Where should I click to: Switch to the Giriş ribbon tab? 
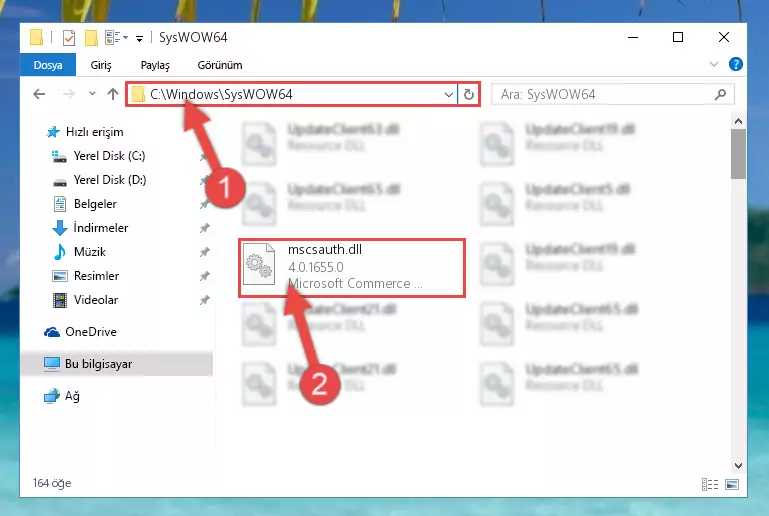pyautogui.click(x=101, y=65)
